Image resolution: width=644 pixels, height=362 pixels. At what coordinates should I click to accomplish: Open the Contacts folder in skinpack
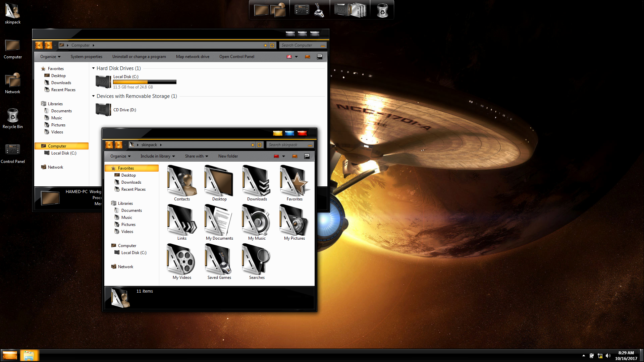coord(182,181)
